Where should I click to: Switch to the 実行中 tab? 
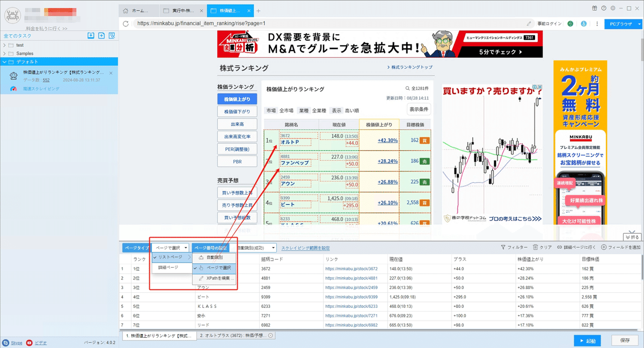pyautogui.click(x=183, y=11)
